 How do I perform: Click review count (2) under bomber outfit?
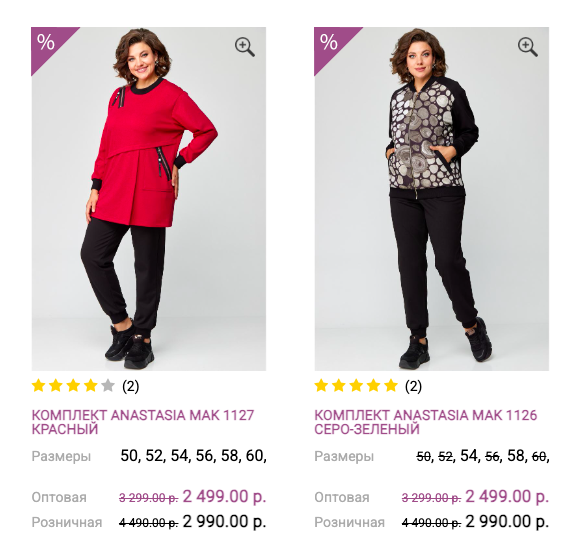pos(413,386)
